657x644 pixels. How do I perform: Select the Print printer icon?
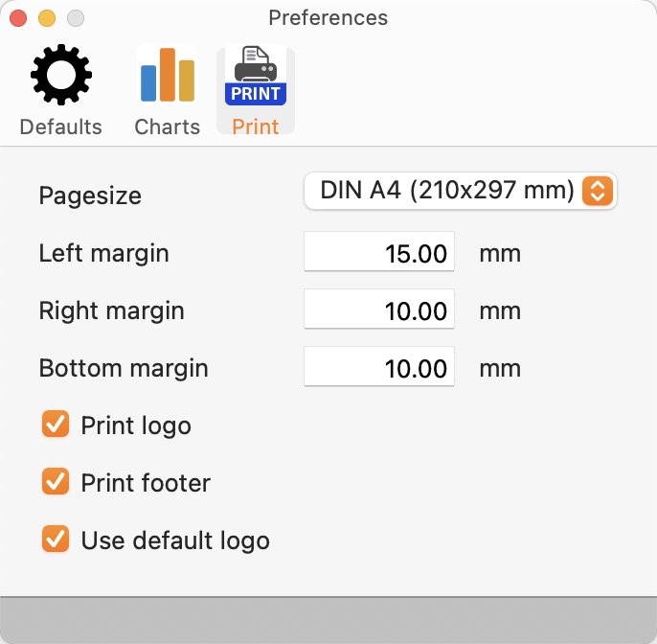pos(256,76)
